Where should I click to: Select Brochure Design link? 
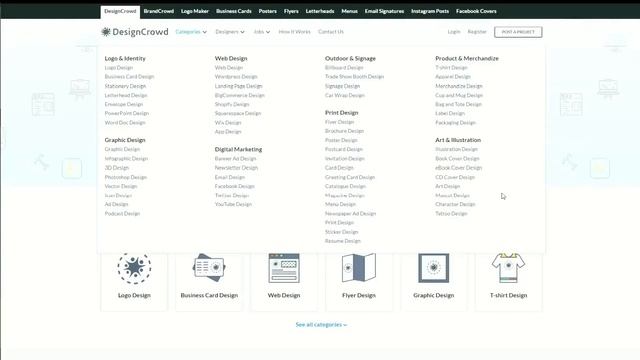coord(344,131)
